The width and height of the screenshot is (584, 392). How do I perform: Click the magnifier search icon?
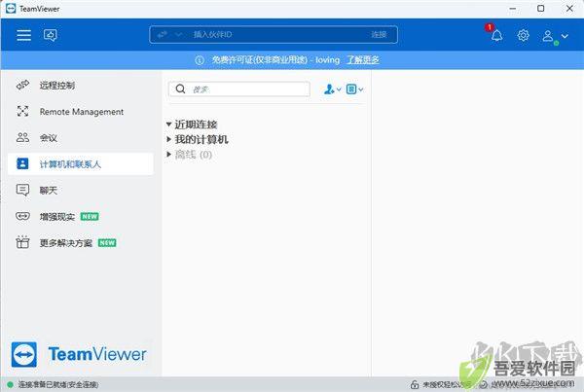click(180, 89)
